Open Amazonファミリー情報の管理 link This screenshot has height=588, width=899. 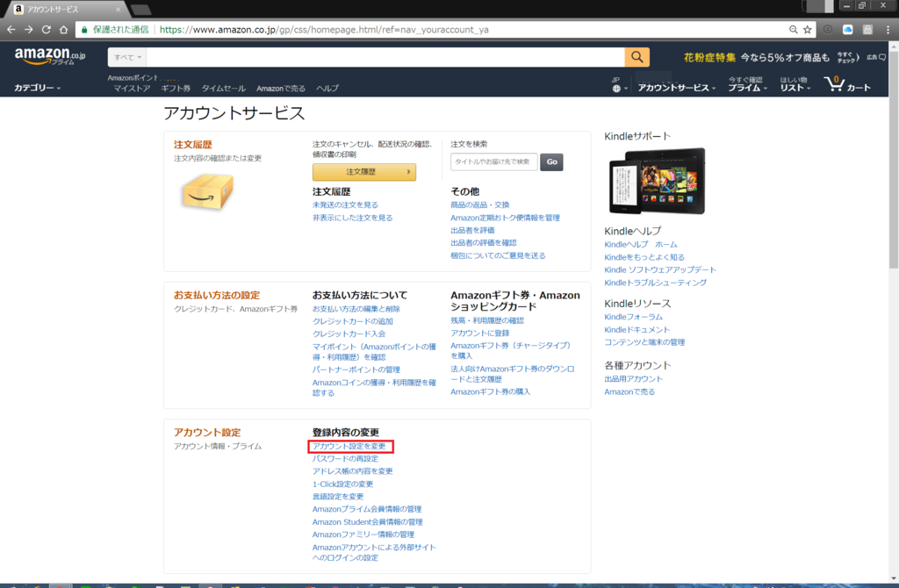tap(363, 534)
